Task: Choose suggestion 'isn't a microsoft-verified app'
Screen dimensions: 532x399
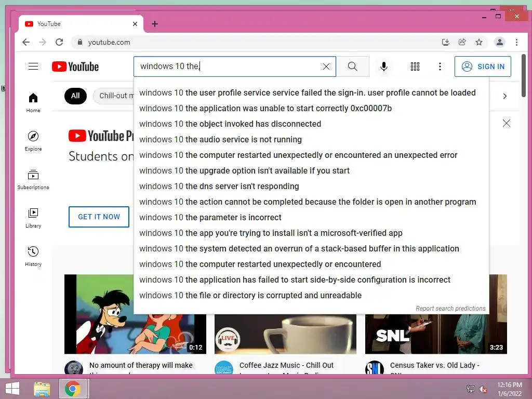Action: 312,233
